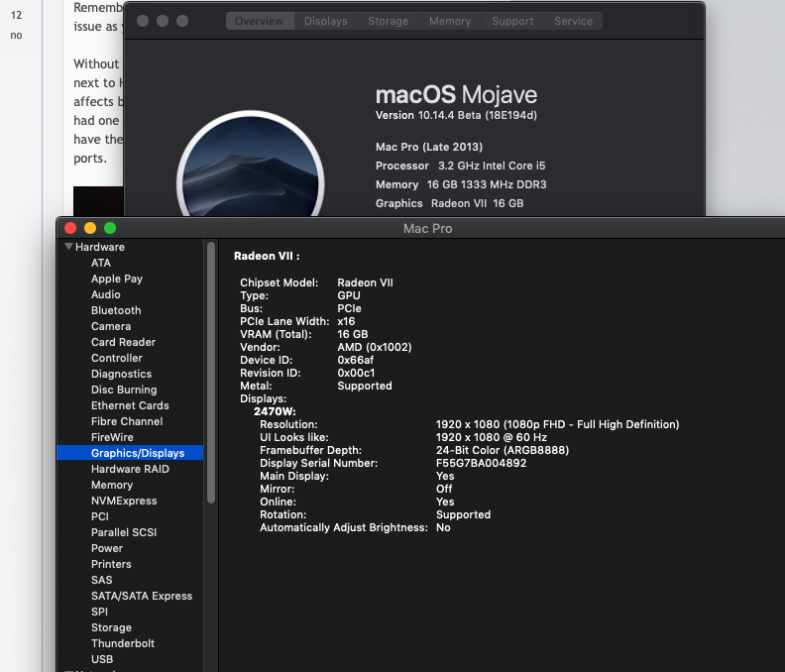Screen dimensions: 785x672
Task: Select the Overview tab
Action: pos(259,21)
